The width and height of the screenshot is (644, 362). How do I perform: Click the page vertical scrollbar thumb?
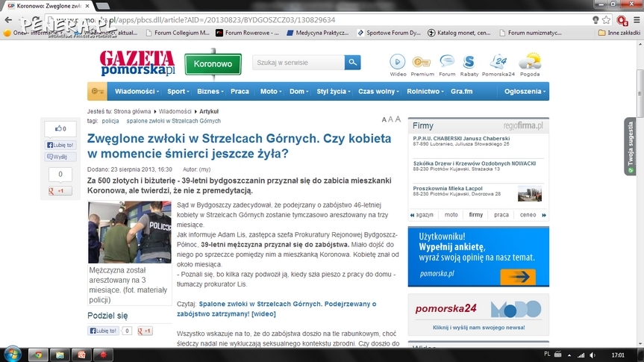tap(640, 93)
